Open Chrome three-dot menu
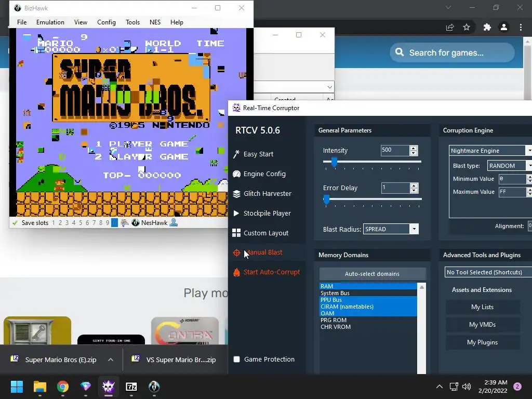Image resolution: width=532 pixels, height=399 pixels. click(521, 27)
